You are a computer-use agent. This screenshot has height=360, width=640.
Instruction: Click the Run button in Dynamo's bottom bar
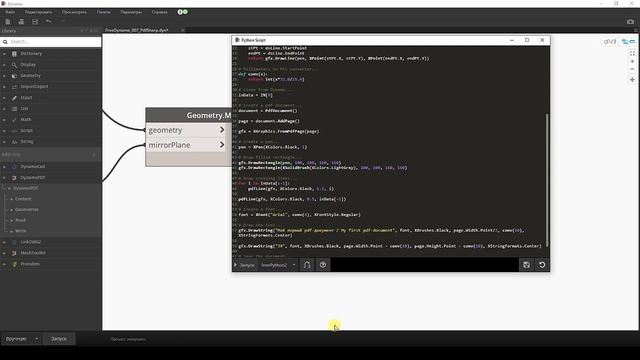tap(59, 339)
